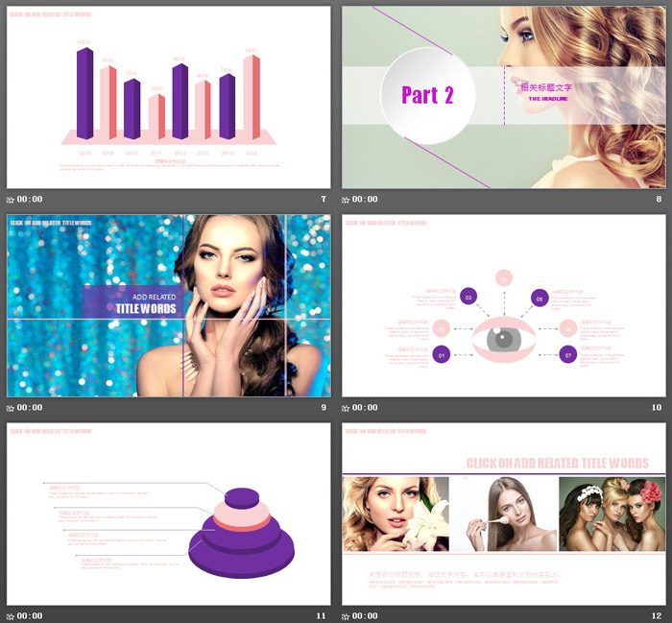Click the 00:00 timing under slide 7
This screenshot has width=672, height=623.
pos(30,200)
